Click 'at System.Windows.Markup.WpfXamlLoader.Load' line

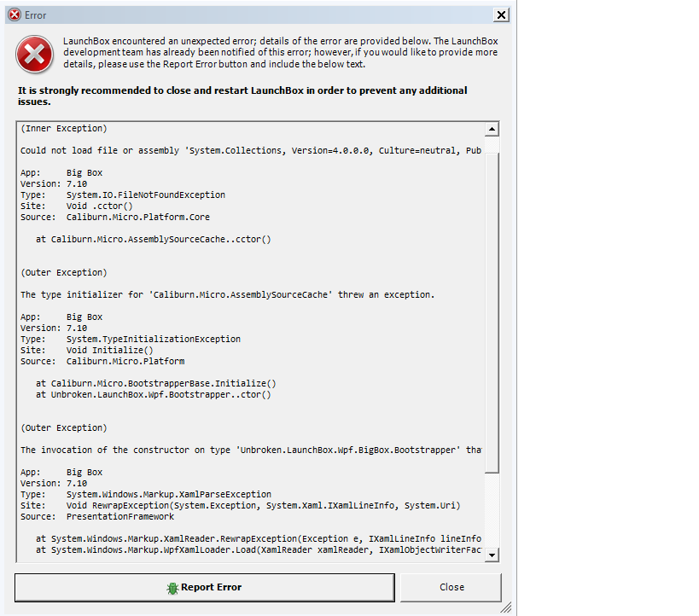tap(259, 549)
